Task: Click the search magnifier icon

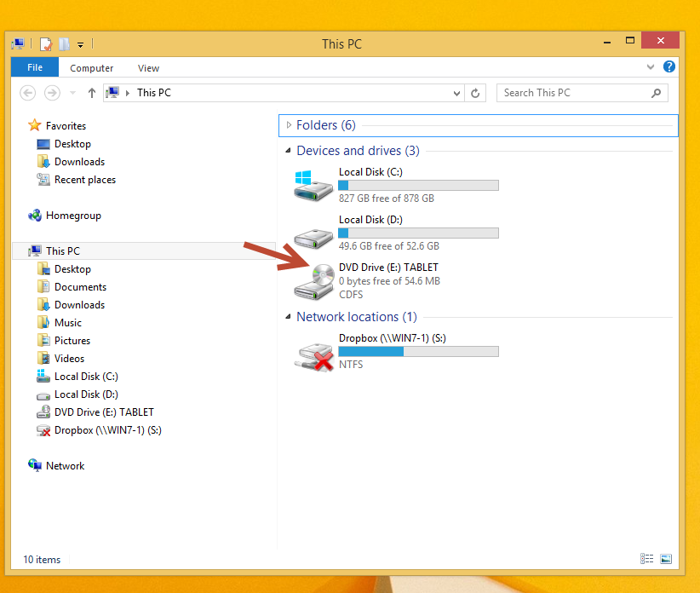Action: (656, 93)
